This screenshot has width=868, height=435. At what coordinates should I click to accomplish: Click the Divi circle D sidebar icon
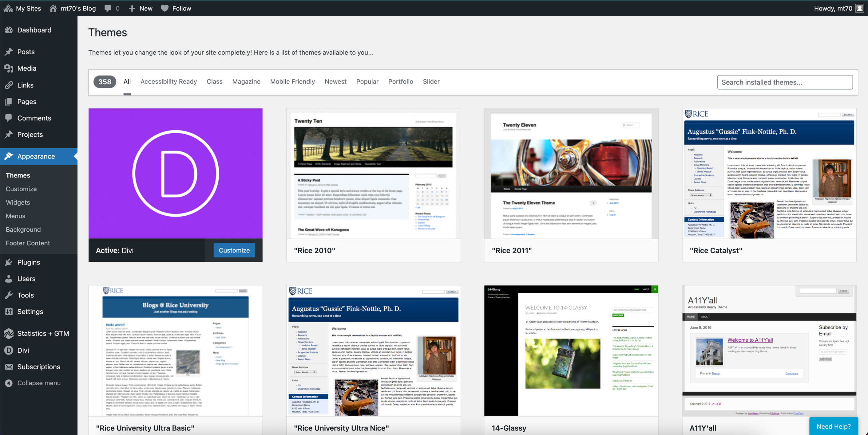(9, 351)
